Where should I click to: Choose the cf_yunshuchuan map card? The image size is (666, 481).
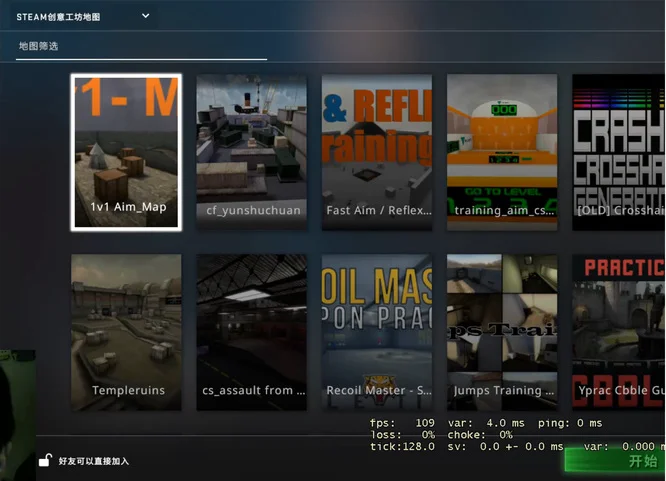click(x=251, y=153)
